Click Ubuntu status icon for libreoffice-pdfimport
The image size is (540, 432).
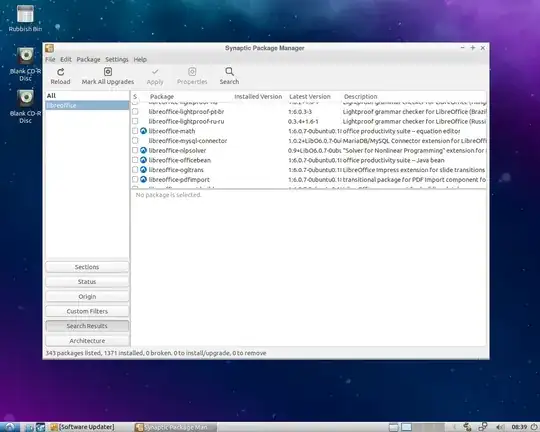pyautogui.click(x=143, y=179)
